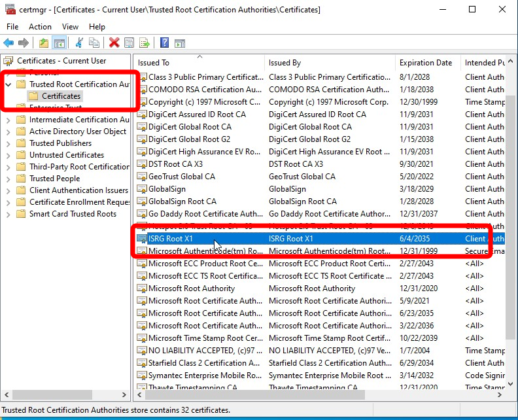
Task: Select Trusted Root Certification Authorities tree item
Action: 79,84
